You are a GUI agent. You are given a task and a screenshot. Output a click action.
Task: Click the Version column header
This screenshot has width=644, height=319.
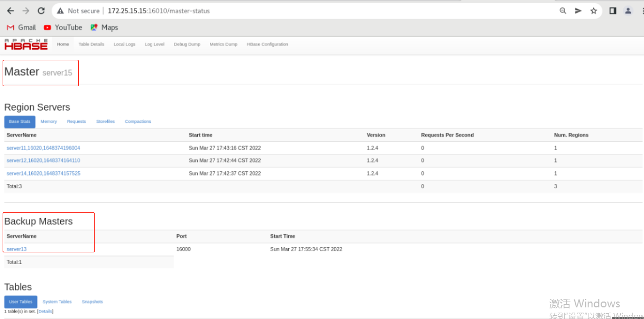click(376, 135)
